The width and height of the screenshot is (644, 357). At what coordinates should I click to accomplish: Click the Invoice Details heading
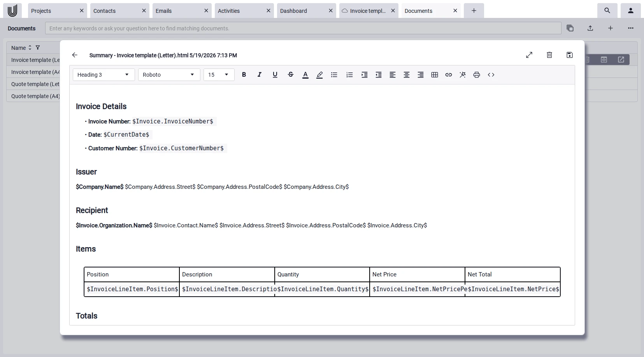pyautogui.click(x=101, y=106)
